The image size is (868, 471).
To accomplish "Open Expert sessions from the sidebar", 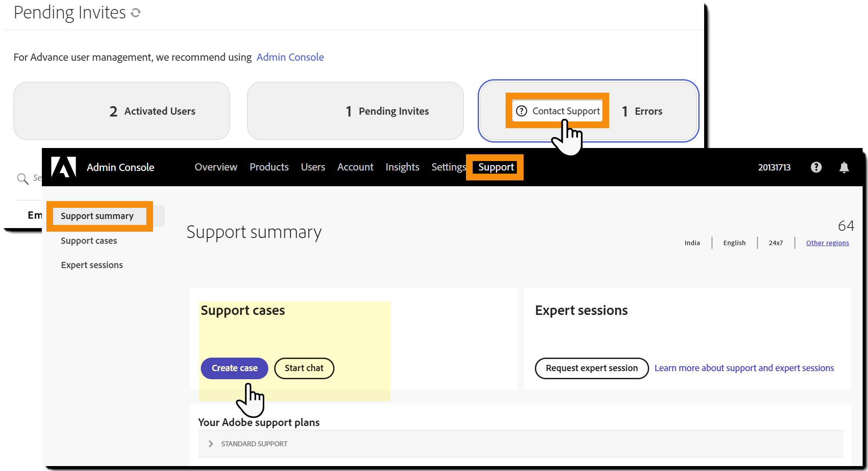I will (x=92, y=265).
